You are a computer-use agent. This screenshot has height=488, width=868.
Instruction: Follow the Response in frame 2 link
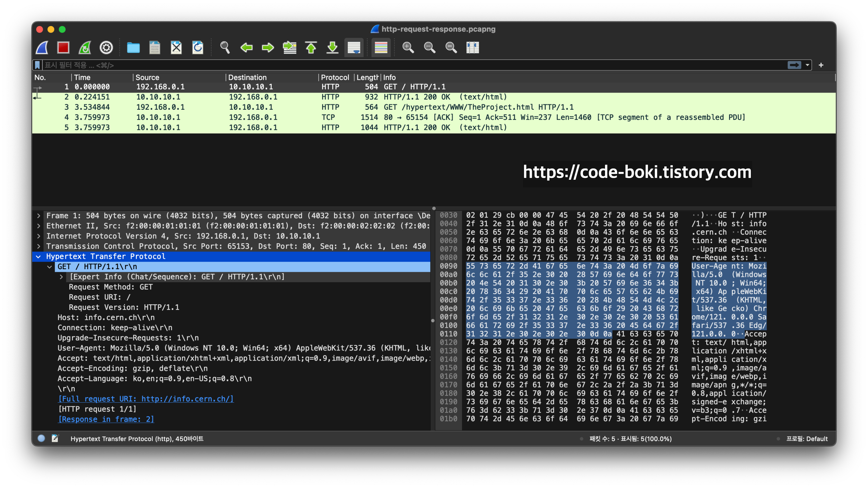pyautogui.click(x=106, y=419)
